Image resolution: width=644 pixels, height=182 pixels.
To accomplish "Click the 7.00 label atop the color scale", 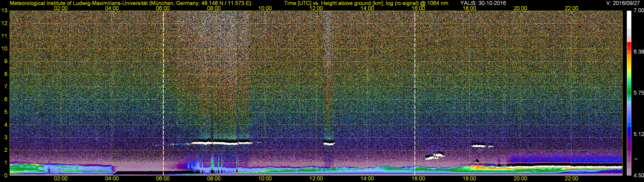I will 638,10.
